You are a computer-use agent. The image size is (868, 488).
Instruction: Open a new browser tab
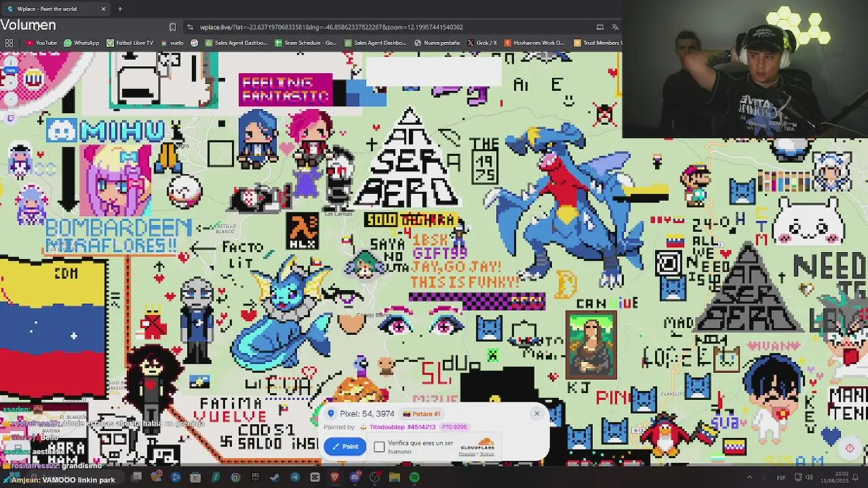pyautogui.click(x=120, y=9)
